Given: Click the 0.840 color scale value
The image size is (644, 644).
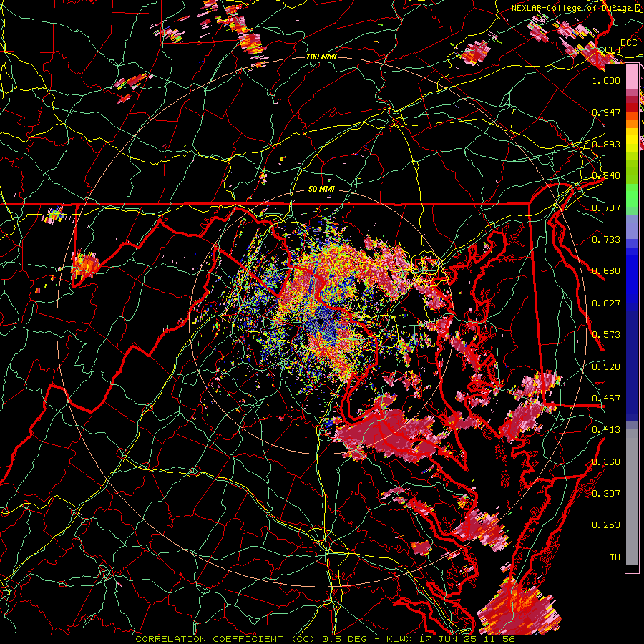Looking at the screenshot, I should coord(606,176).
